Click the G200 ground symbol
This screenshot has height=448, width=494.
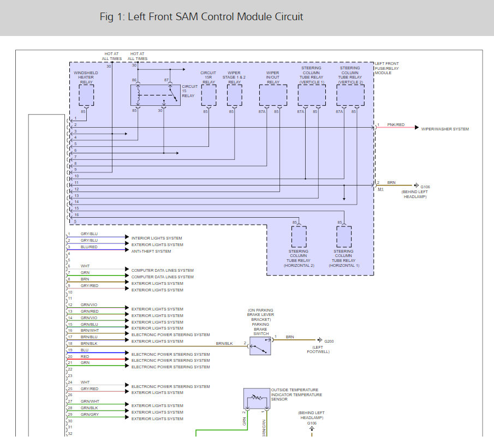click(x=320, y=340)
